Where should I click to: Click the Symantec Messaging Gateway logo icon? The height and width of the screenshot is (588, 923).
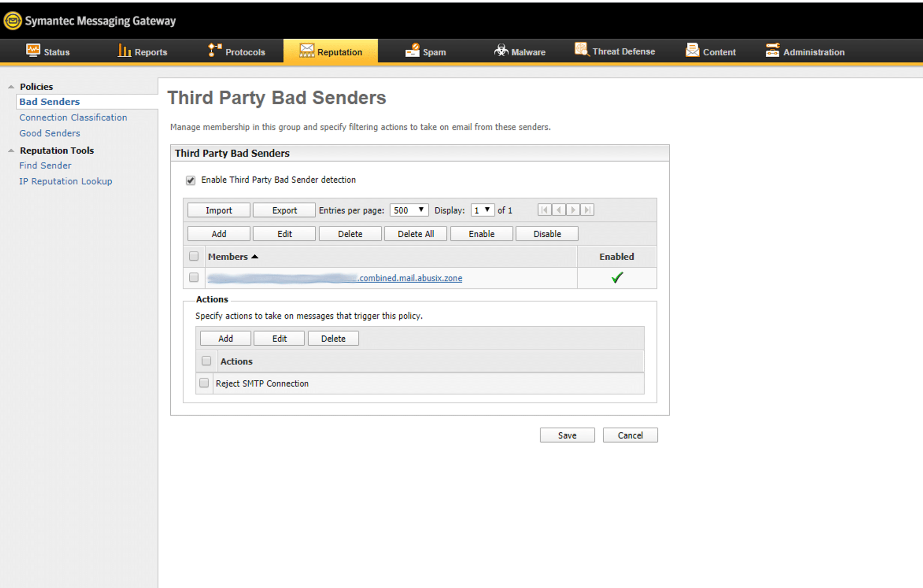13,21
